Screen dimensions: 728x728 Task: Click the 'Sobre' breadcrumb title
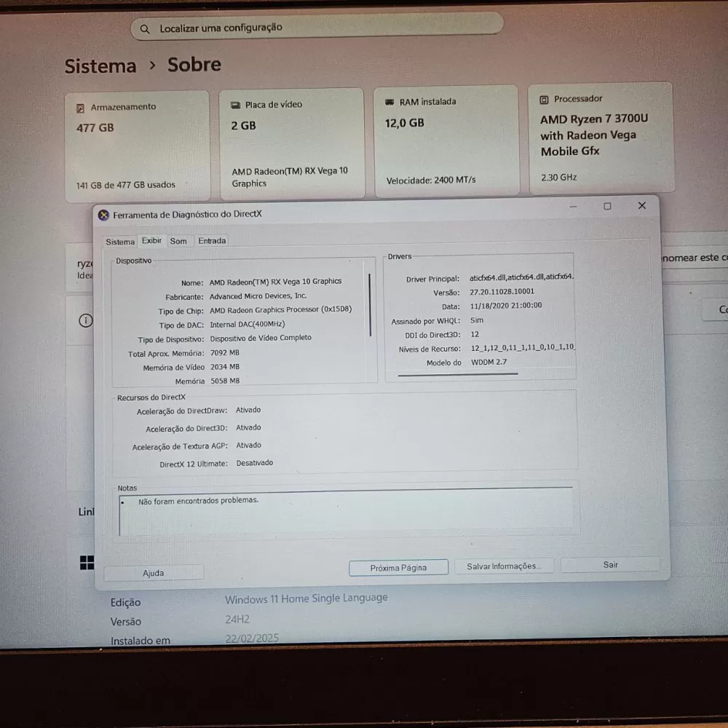coord(194,65)
